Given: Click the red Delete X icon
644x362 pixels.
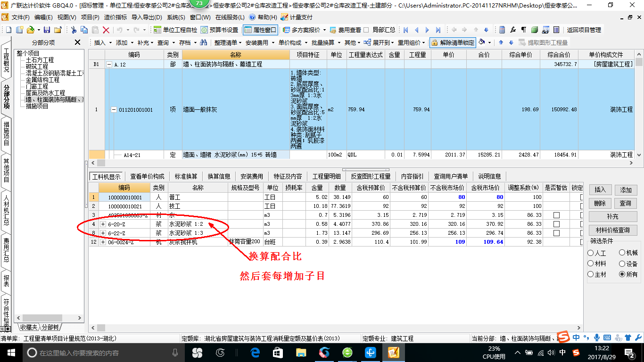Looking at the screenshot, I should (106, 30).
